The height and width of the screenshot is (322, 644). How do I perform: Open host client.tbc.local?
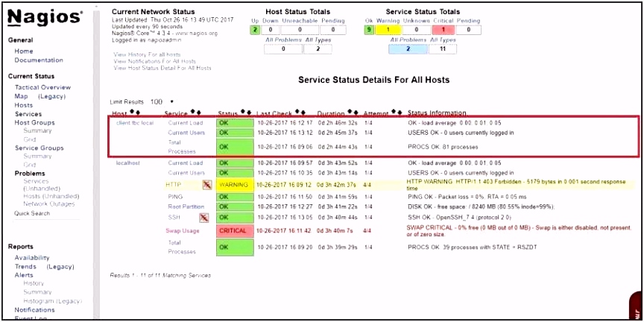pos(135,123)
